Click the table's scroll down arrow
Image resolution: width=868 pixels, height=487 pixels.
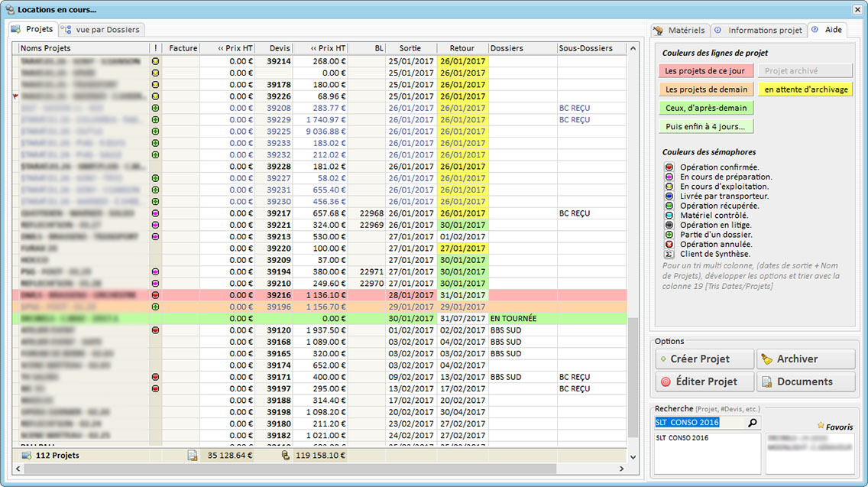point(632,456)
